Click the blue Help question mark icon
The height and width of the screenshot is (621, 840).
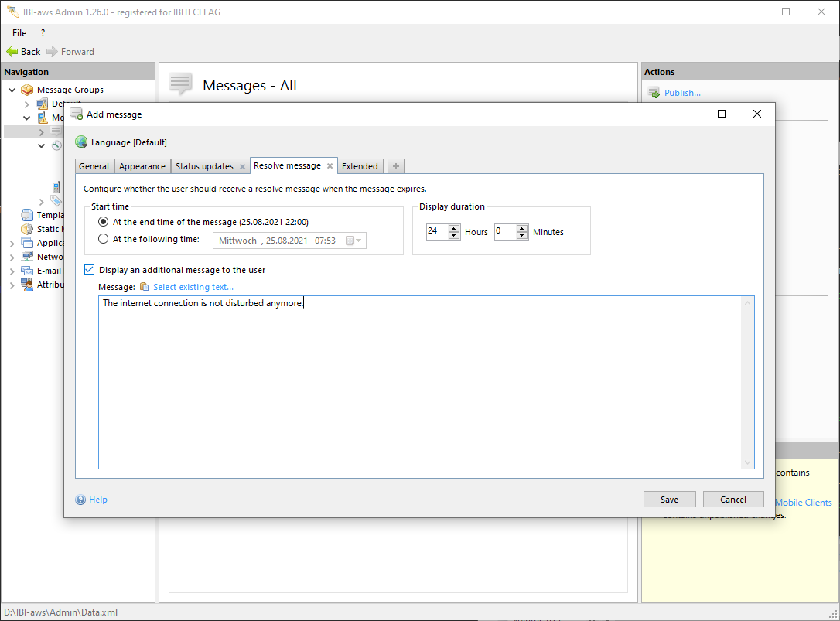[x=80, y=500]
